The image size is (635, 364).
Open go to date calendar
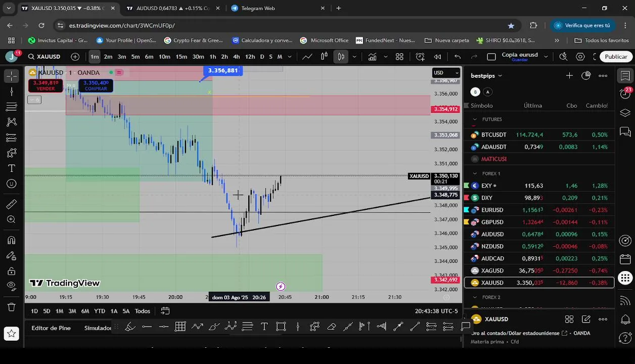165,311
